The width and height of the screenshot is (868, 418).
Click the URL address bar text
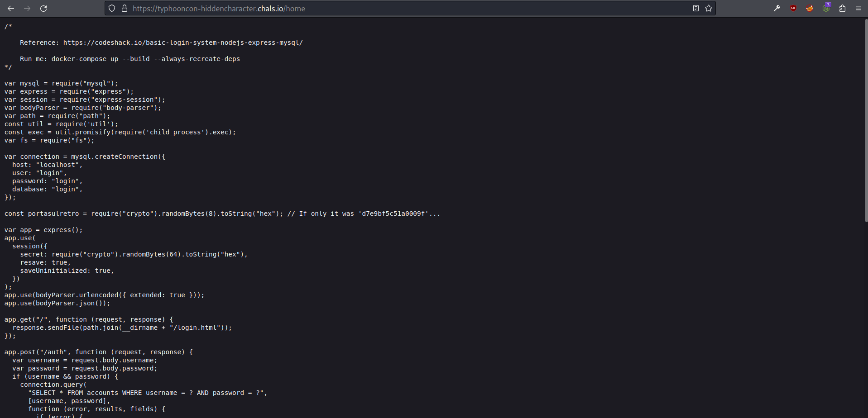(219, 9)
